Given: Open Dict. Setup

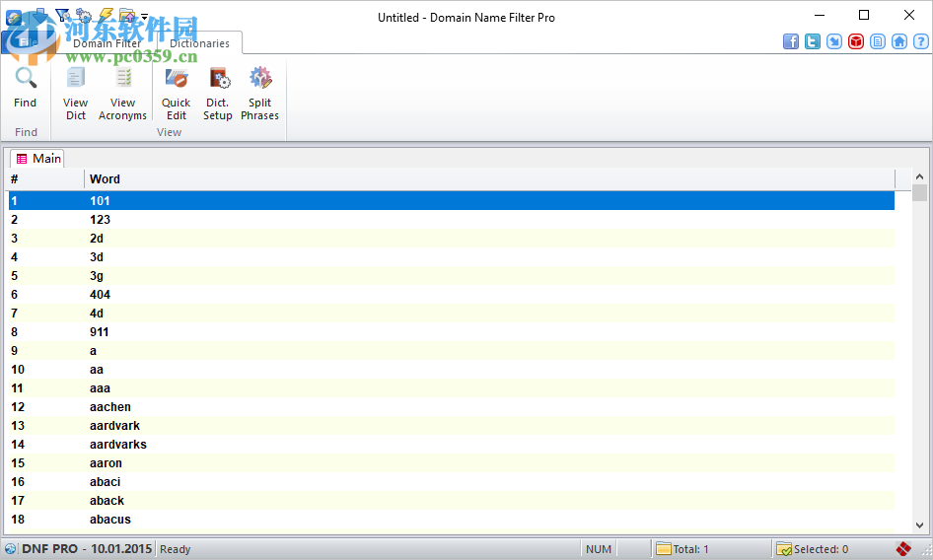Looking at the screenshot, I should point(218,94).
